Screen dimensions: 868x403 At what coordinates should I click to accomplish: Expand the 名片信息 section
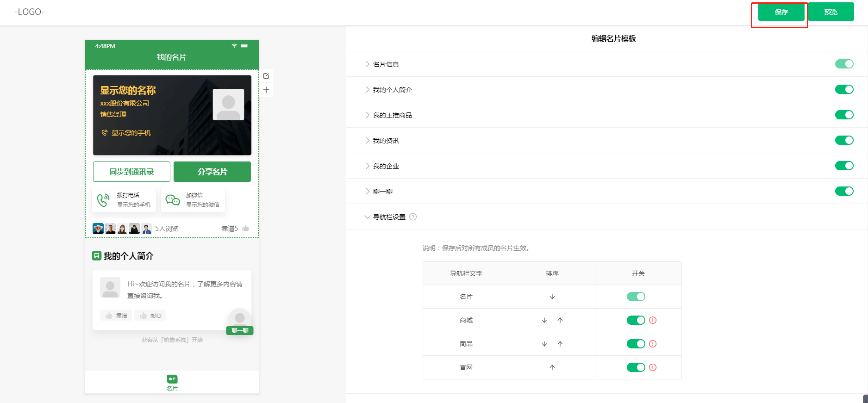(x=368, y=64)
